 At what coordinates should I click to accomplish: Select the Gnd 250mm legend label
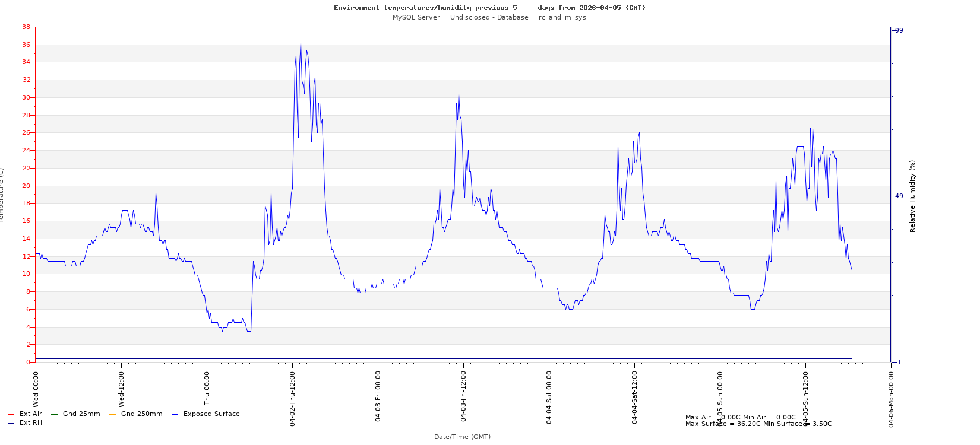pos(141,414)
